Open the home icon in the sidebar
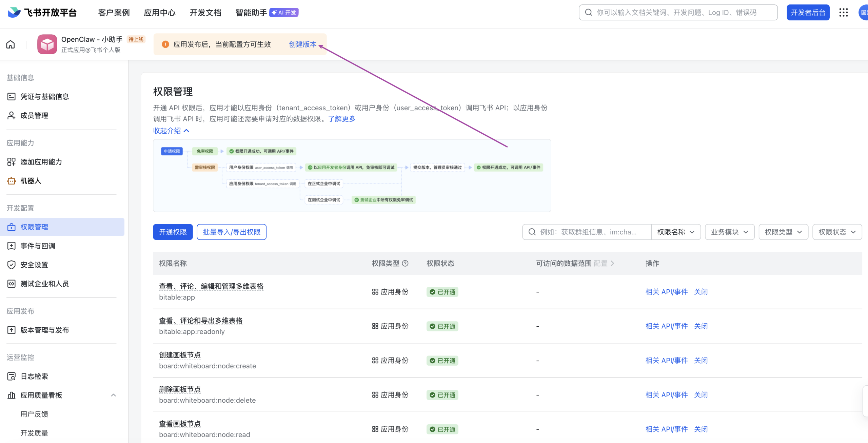868x443 pixels. pyautogui.click(x=10, y=44)
